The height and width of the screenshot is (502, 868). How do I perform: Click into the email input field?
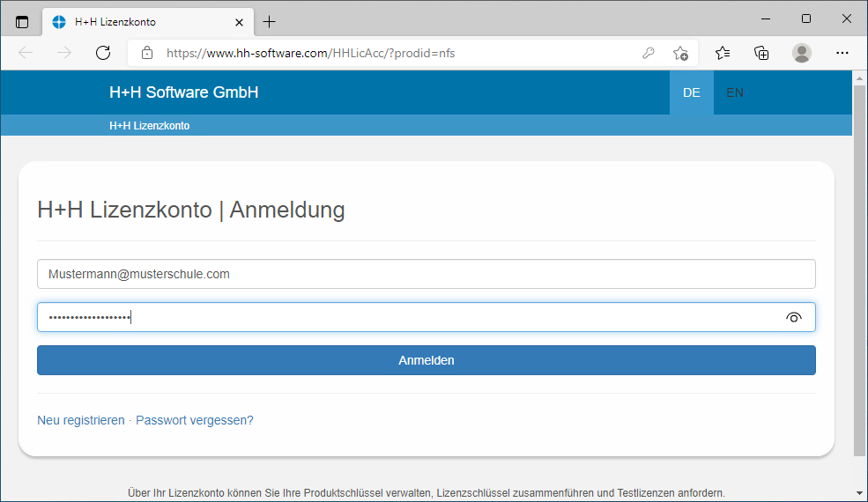(x=427, y=274)
